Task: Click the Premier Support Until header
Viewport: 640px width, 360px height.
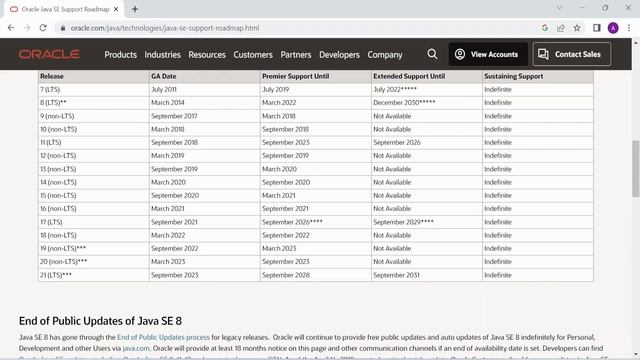Action: point(316,76)
